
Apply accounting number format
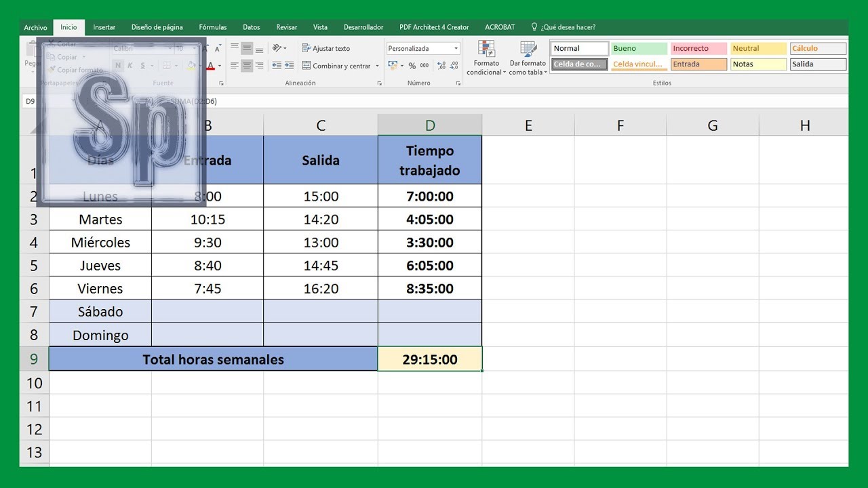393,66
